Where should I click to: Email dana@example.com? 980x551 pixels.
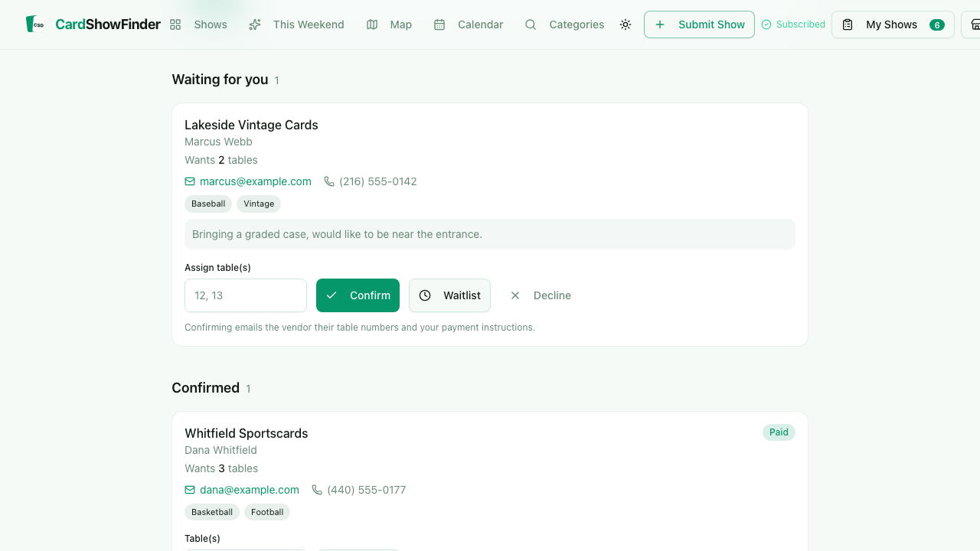[249, 490]
